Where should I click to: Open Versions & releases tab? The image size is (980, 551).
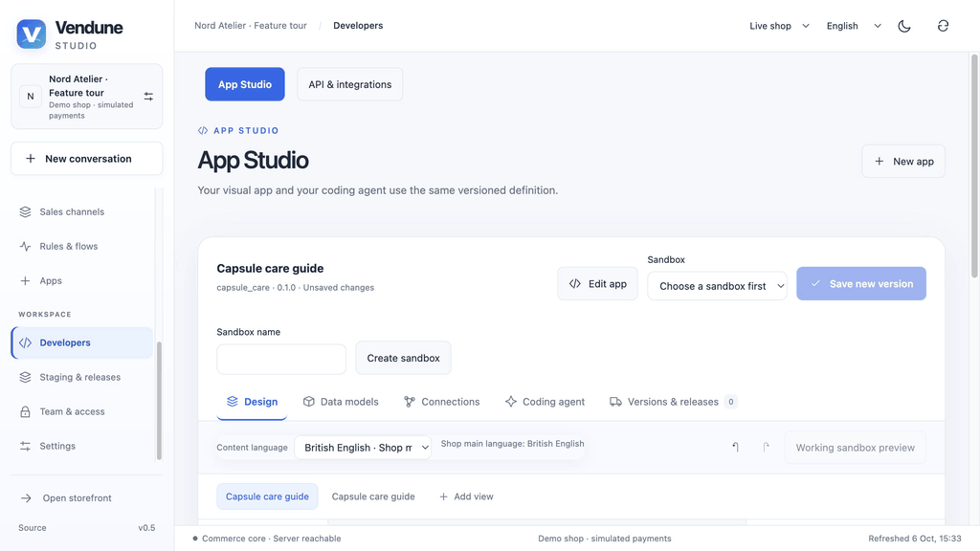(673, 402)
